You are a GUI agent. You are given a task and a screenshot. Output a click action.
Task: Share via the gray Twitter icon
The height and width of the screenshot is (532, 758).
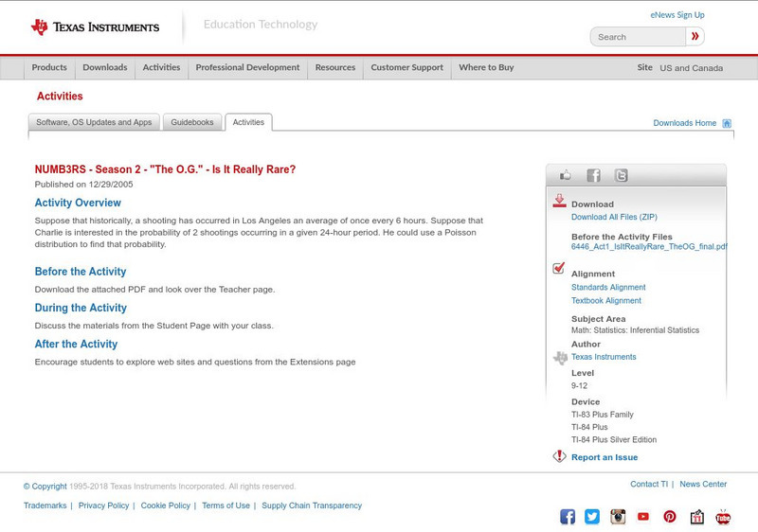point(621,175)
